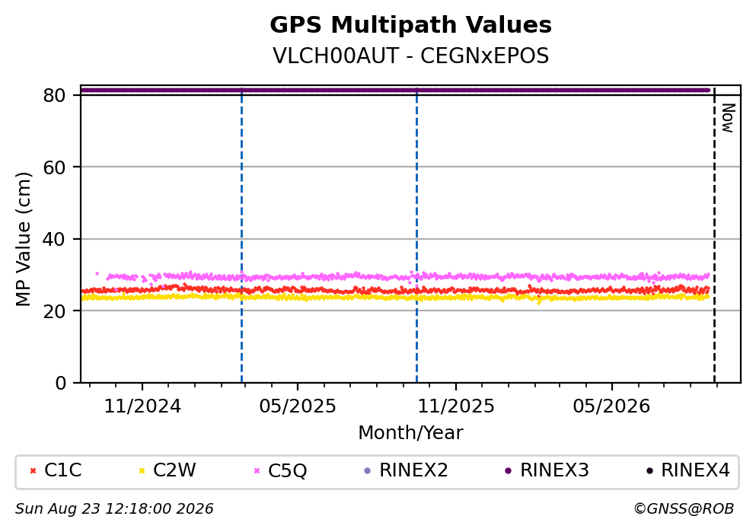Click the GPS Multipath Values title
The height and width of the screenshot is (532, 756).
click(411, 25)
